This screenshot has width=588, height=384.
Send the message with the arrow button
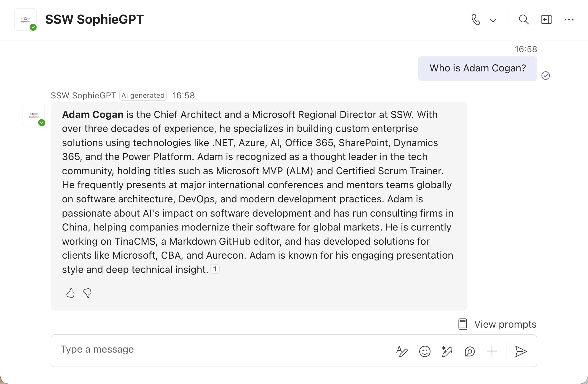[521, 351]
